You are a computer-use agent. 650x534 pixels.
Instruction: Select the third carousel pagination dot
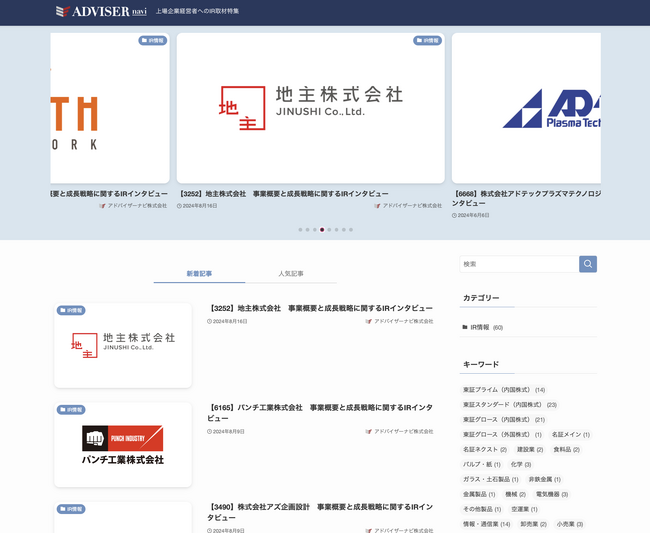coord(315,230)
